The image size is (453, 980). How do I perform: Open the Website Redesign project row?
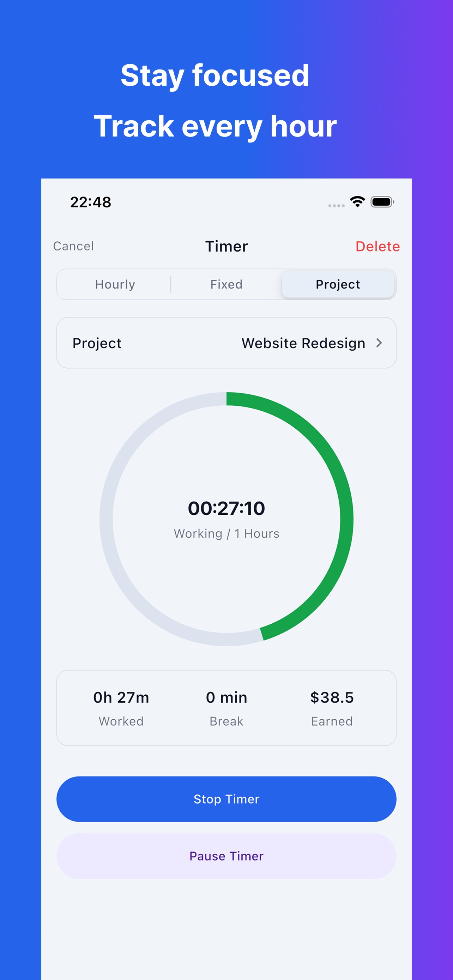coord(226,343)
